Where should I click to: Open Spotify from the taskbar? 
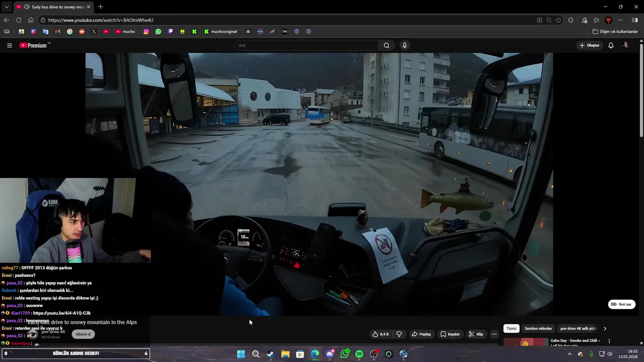tap(359, 354)
